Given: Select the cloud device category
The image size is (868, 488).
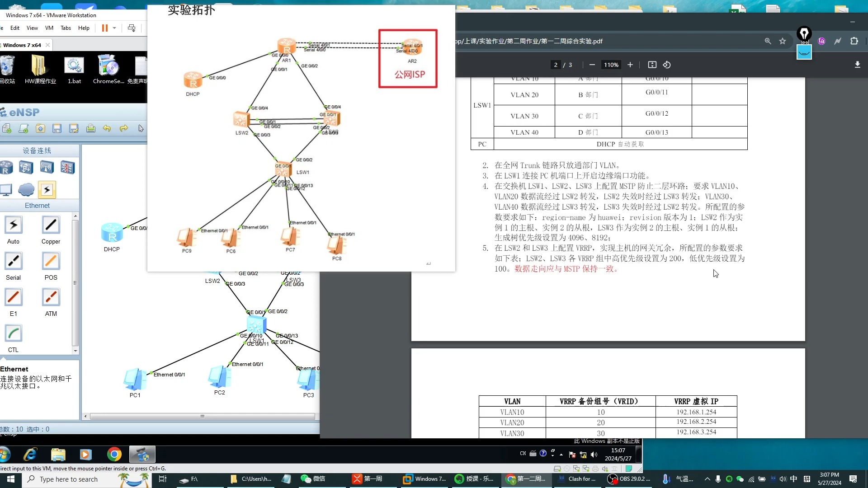Looking at the screenshot, I should click(26, 190).
